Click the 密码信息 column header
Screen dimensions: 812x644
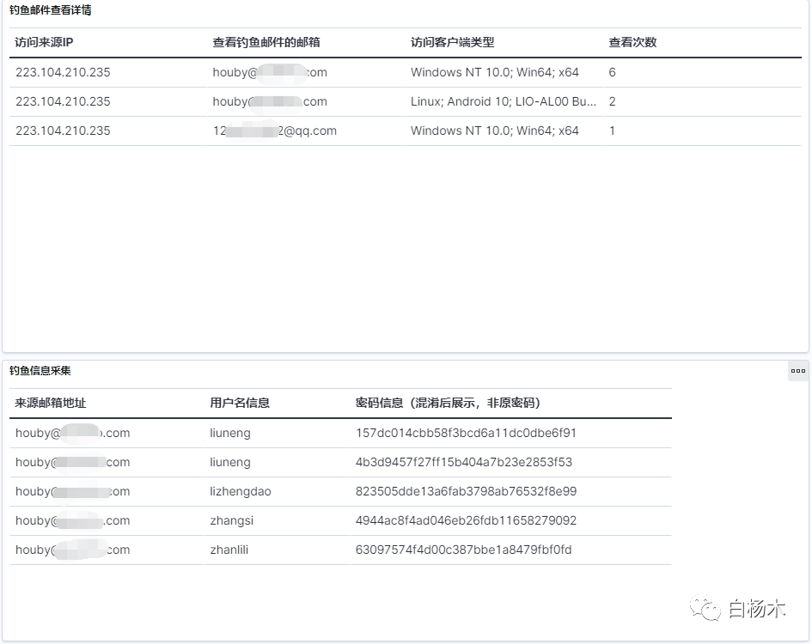448,403
